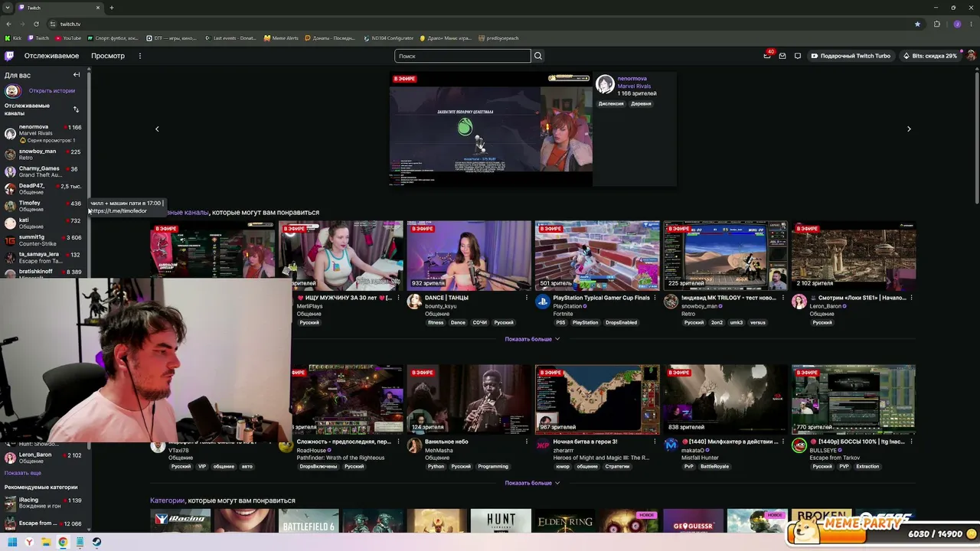Open the Kick bookmark

[13, 38]
